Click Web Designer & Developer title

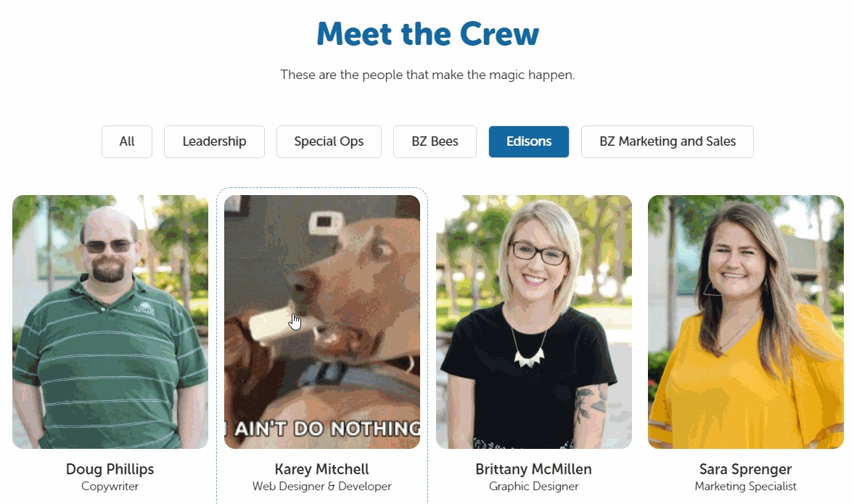pos(322,486)
